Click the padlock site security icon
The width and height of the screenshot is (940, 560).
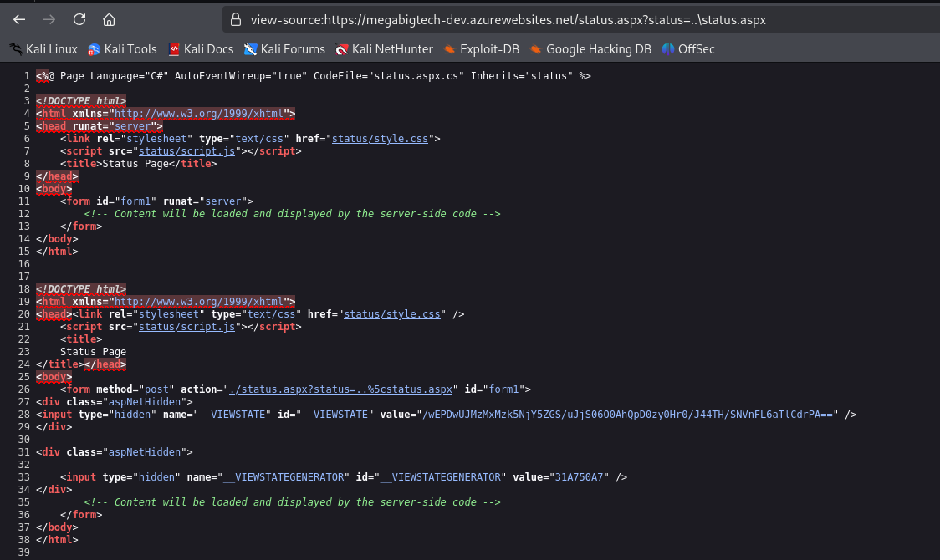click(236, 20)
